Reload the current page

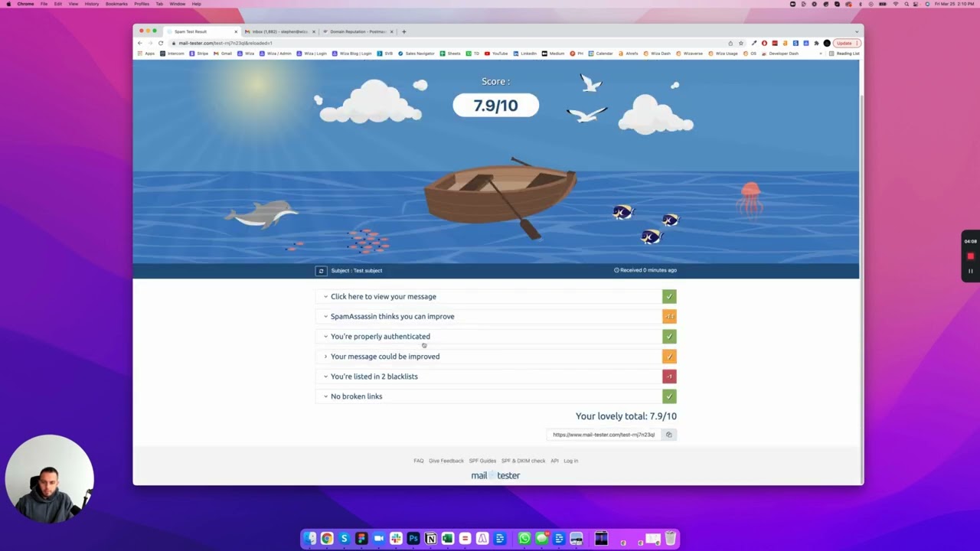(x=160, y=43)
